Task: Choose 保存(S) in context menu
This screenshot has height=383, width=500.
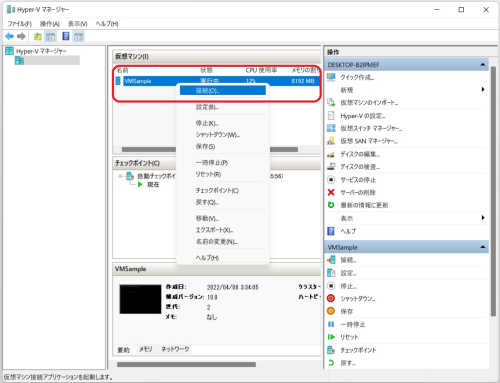Action: coord(223,146)
